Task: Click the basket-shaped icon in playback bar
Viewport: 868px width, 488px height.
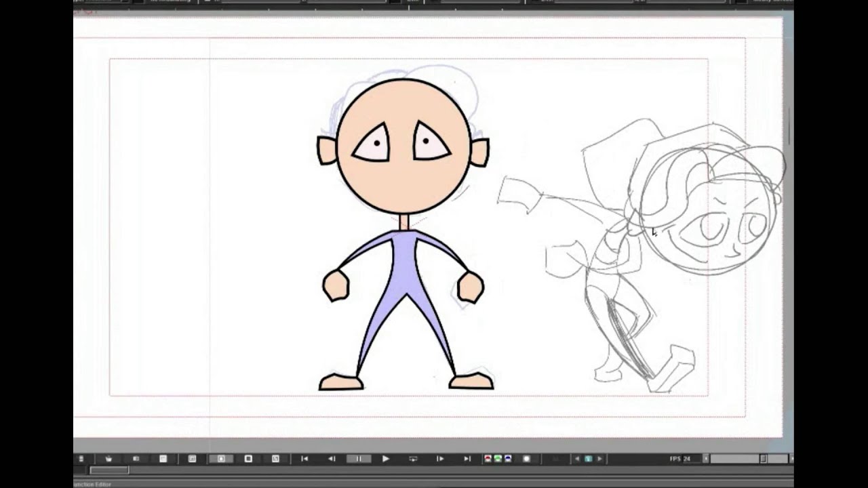Action: 108,459
